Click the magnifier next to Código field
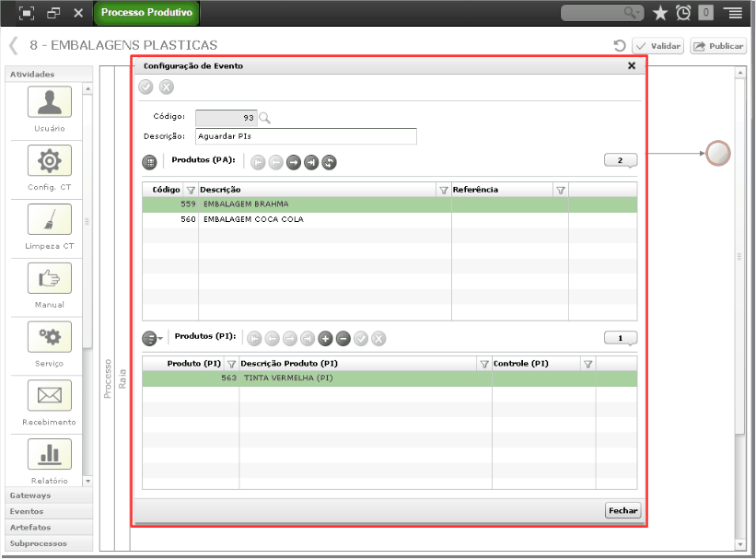Screen dimensions: 756x559 pyautogui.click(x=264, y=118)
